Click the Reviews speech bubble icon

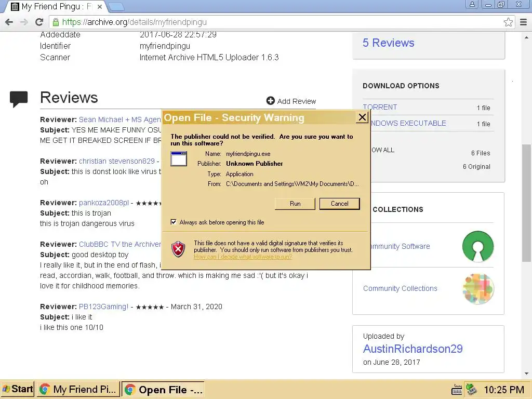pyautogui.click(x=19, y=99)
